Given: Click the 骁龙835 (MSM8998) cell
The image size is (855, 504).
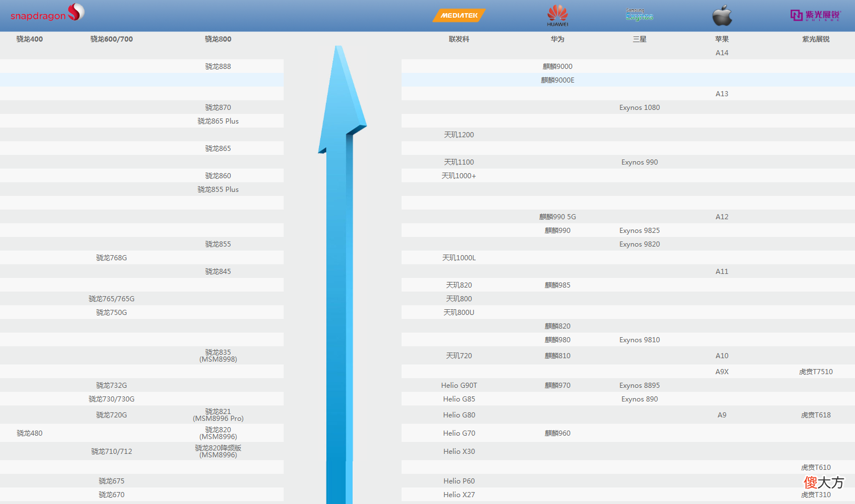Looking at the screenshot, I should point(218,356).
